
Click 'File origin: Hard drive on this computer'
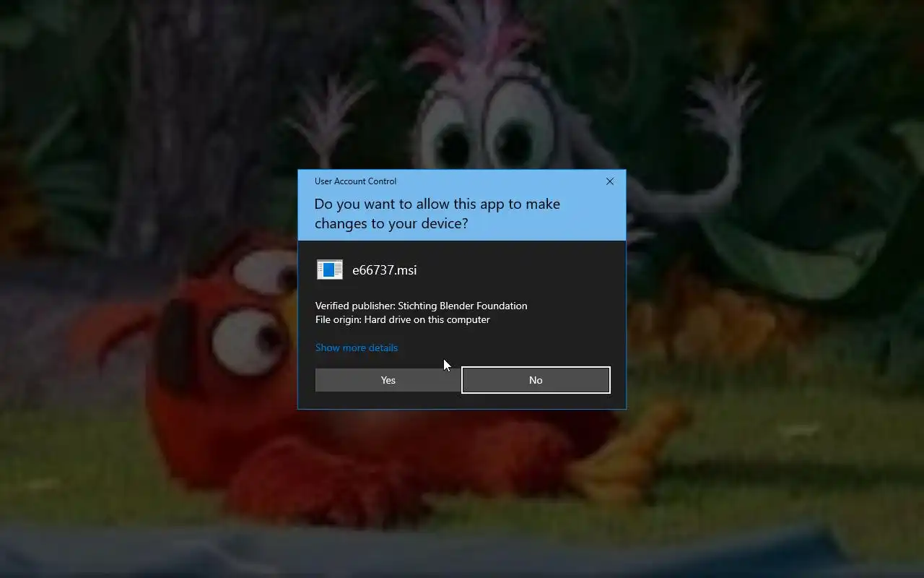coord(403,319)
